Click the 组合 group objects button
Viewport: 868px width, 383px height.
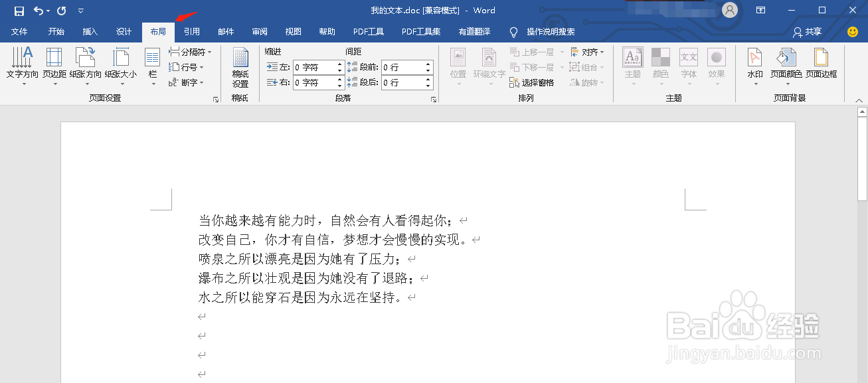pyautogui.click(x=587, y=67)
